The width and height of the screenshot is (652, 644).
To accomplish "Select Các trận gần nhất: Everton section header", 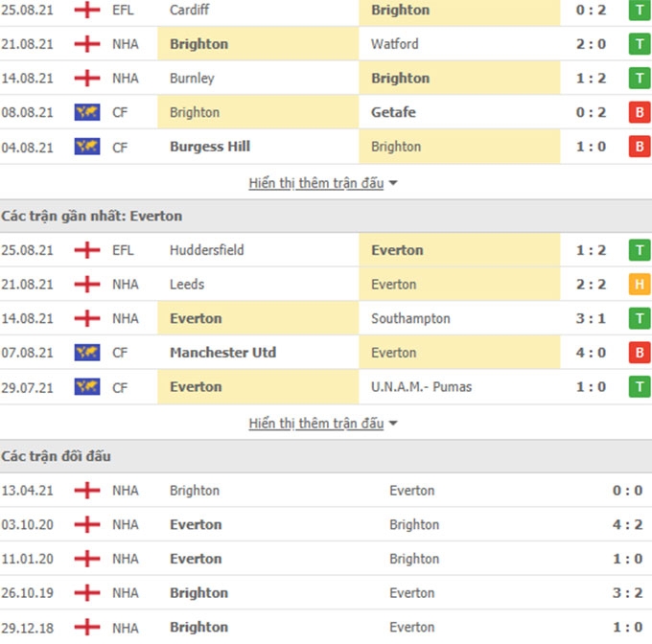I will tap(326, 216).
